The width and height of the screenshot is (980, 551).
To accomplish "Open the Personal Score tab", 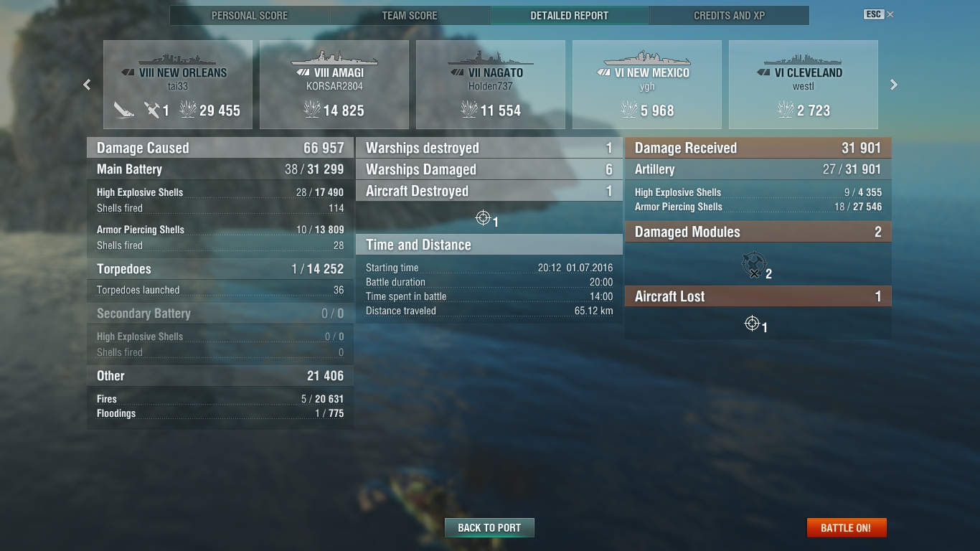I will [x=250, y=15].
